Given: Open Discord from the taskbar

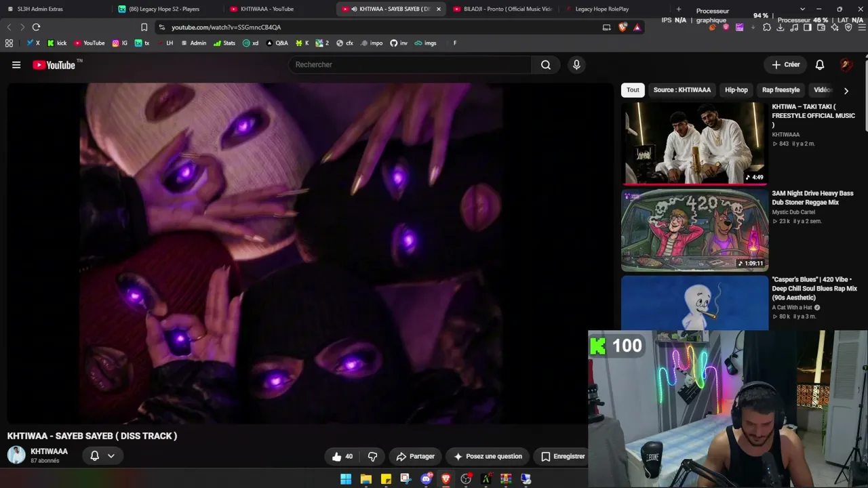Looking at the screenshot, I should coord(427,479).
